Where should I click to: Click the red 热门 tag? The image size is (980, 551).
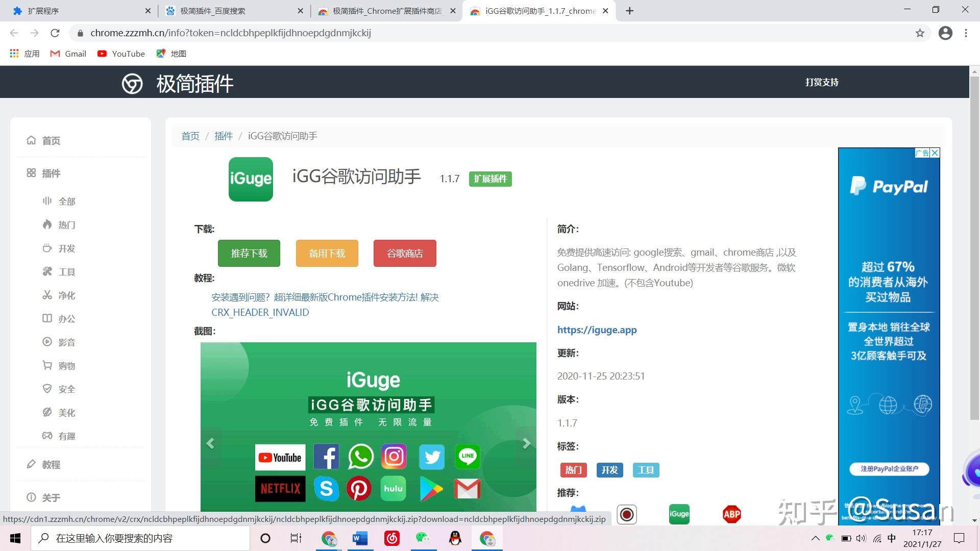click(574, 470)
